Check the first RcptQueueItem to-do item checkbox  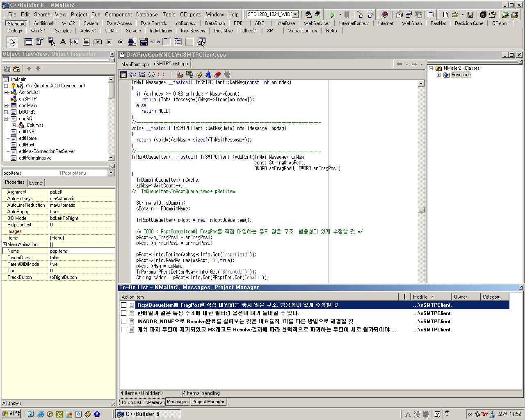pos(123,305)
